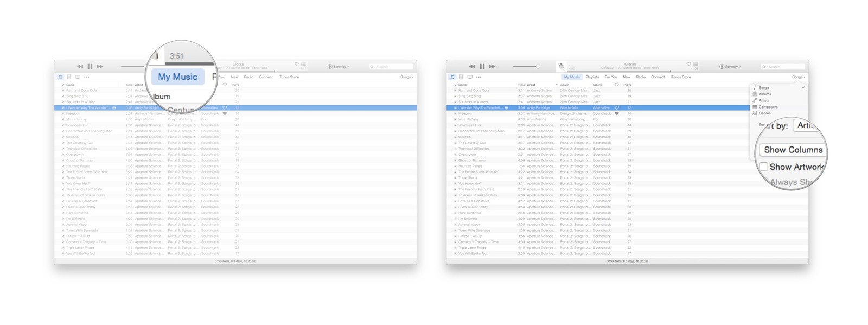Viewport: 868px width, 325px height.
Task: Open the TV Shows screen icon, right window
Action: pyautogui.click(x=470, y=77)
